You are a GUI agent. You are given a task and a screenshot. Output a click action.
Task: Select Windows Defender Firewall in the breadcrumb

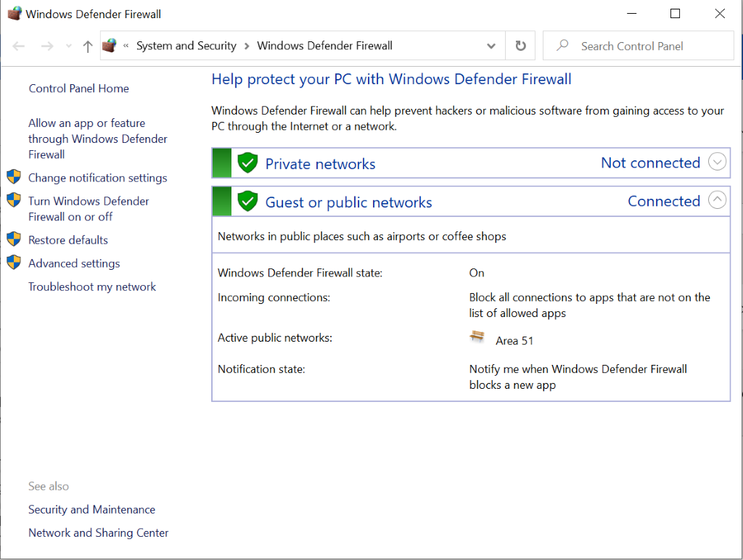(x=324, y=45)
